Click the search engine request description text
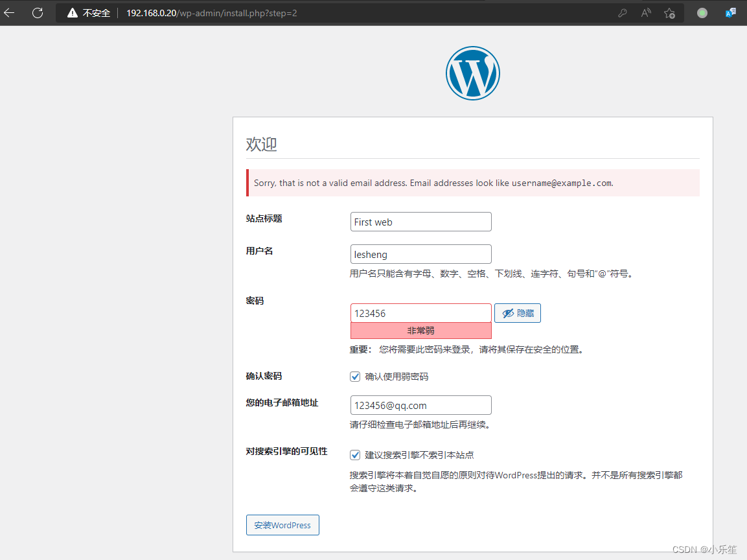This screenshot has width=747, height=560. [516, 482]
